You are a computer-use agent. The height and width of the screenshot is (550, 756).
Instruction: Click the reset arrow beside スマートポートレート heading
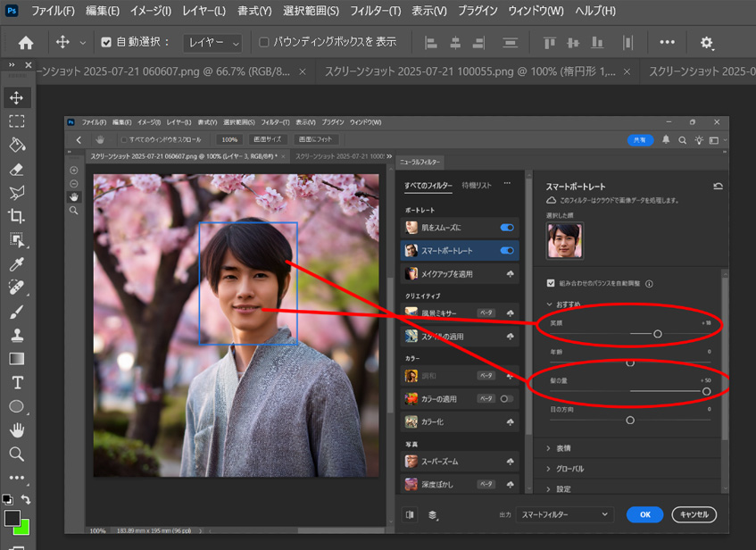tap(718, 187)
